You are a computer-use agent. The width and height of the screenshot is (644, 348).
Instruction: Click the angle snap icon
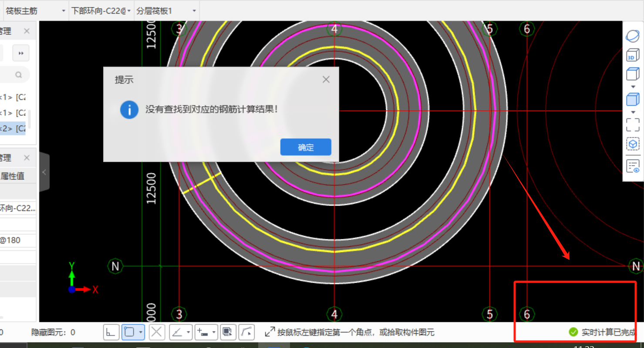(177, 332)
